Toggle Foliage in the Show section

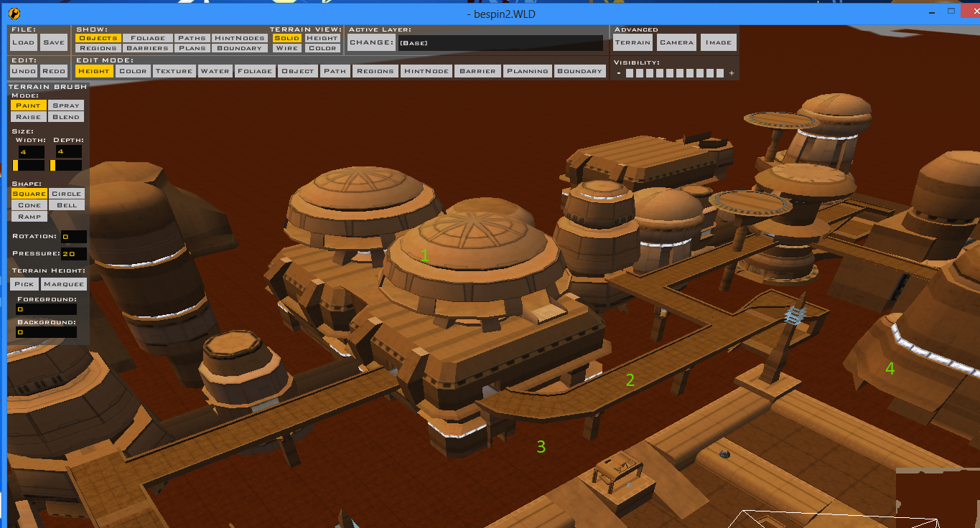(147, 38)
